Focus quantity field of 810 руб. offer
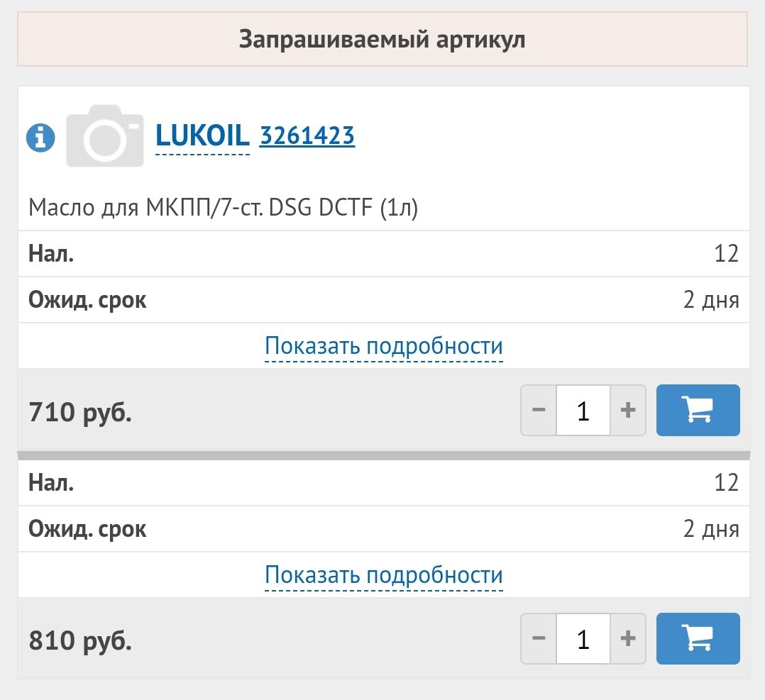The image size is (765, 700). coord(583,638)
